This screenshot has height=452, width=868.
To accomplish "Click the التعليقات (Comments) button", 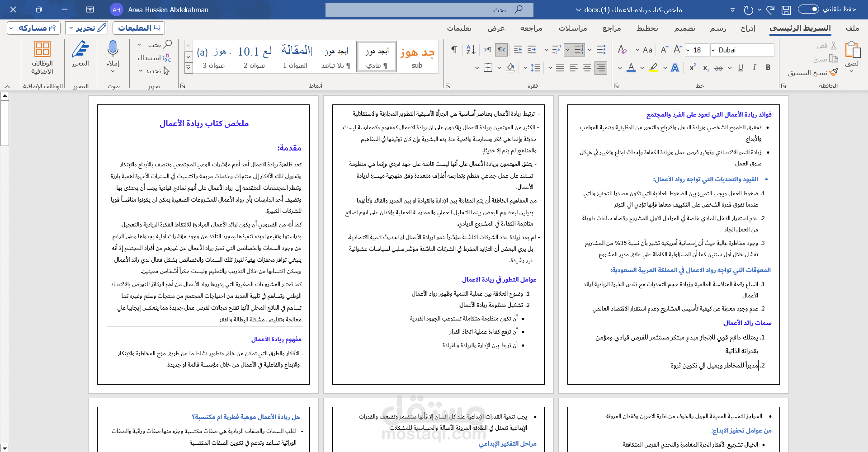I will click(139, 28).
